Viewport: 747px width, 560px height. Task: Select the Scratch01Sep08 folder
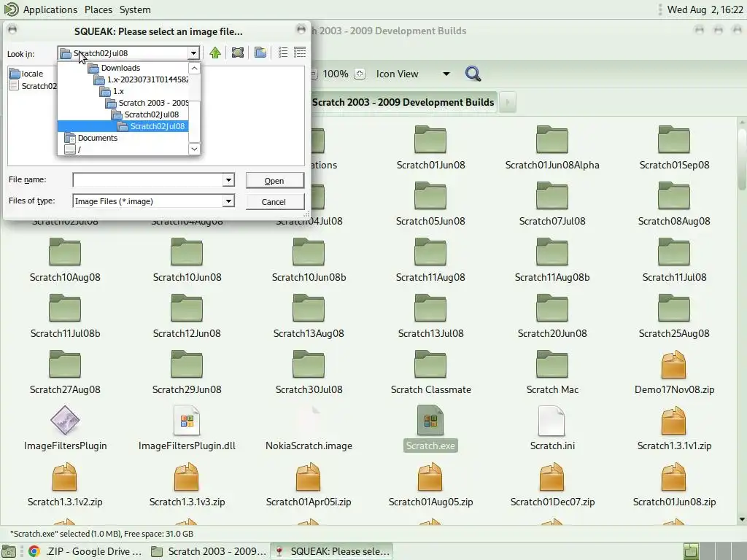coord(674,148)
